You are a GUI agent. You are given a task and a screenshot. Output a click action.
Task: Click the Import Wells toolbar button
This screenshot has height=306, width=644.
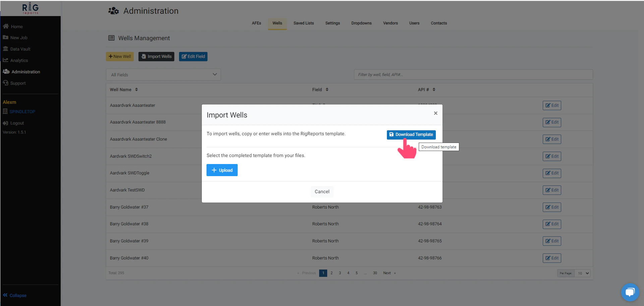[x=156, y=57]
